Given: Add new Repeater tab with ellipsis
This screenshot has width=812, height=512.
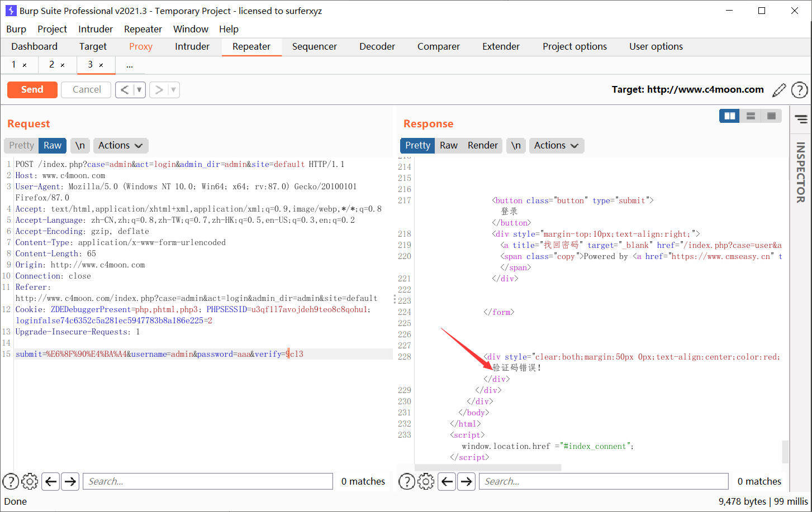Looking at the screenshot, I should [130, 65].
